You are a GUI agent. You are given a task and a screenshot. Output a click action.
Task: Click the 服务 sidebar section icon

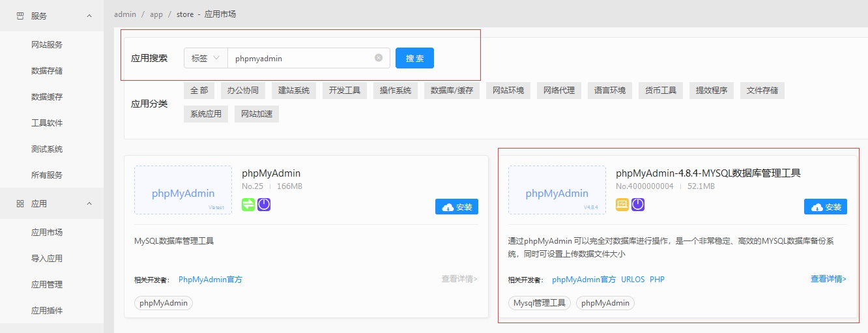[x=20, y=16]
